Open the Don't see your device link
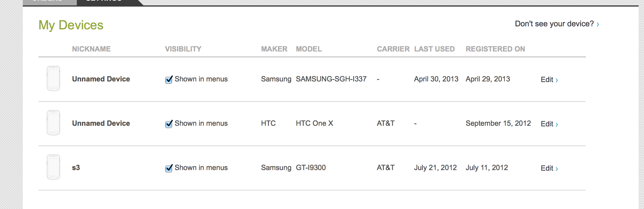 click(557, 24)
